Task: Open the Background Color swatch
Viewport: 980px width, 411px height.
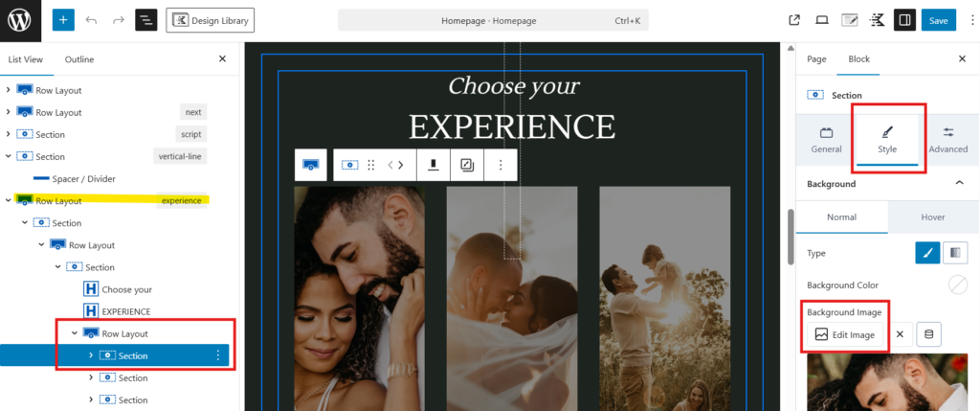Action: pos(957,285)
